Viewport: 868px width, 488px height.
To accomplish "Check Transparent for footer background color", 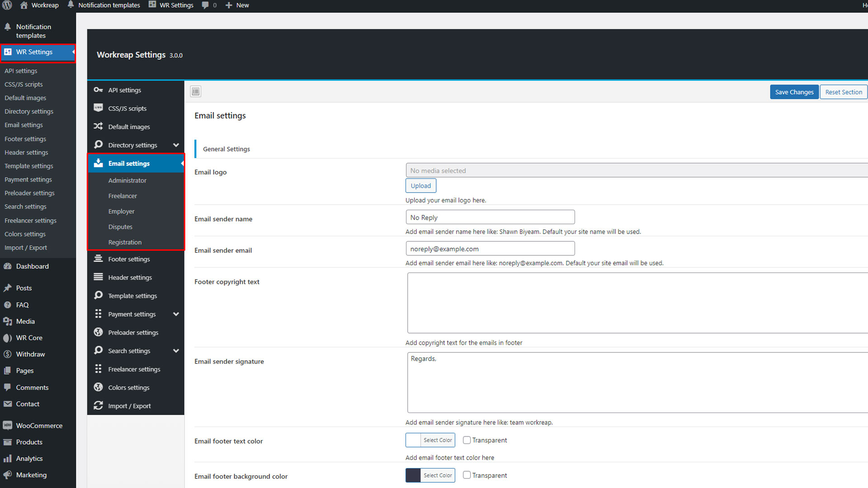I will (x=467, y=475).
